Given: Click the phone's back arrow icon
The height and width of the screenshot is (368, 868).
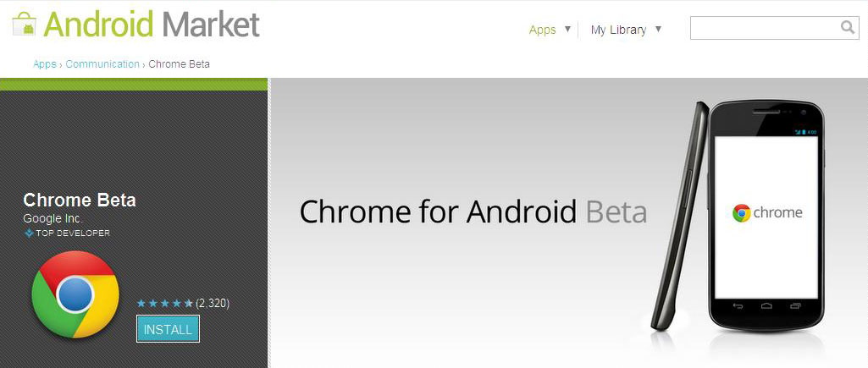Looking at the screenshot, I should [x=738, y=305].
